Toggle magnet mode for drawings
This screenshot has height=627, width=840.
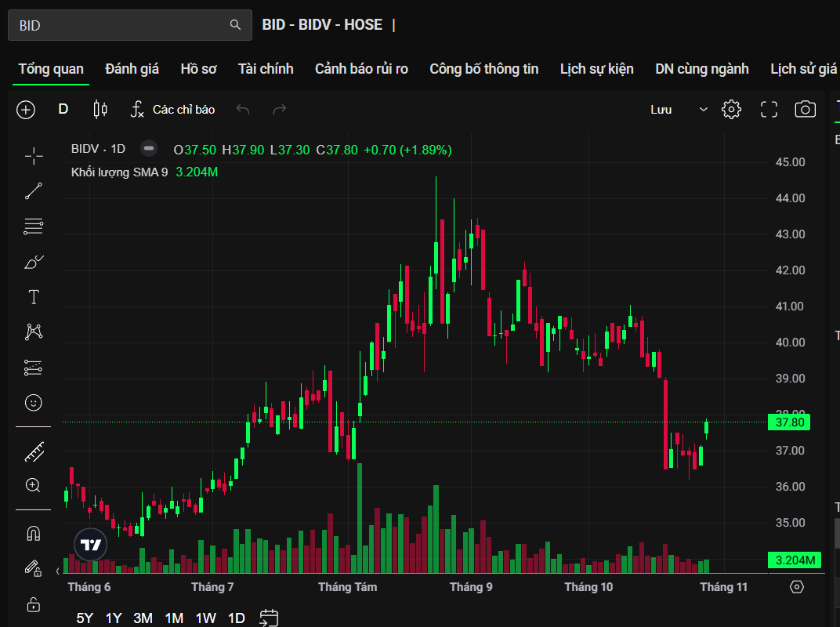click(34, 534)
